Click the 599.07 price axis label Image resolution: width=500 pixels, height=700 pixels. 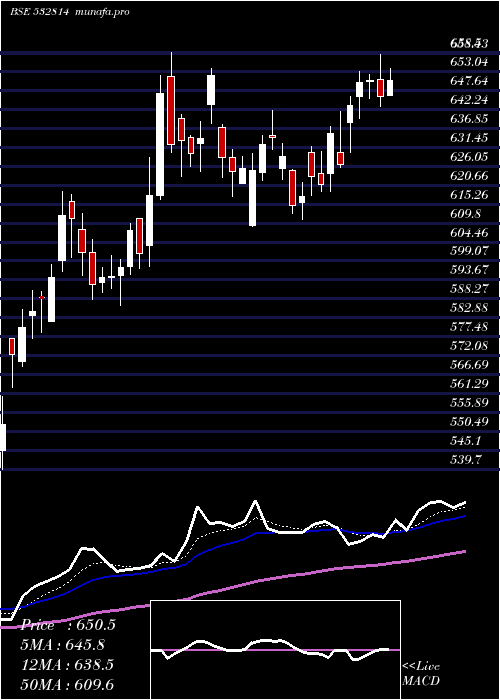[469, 251]
